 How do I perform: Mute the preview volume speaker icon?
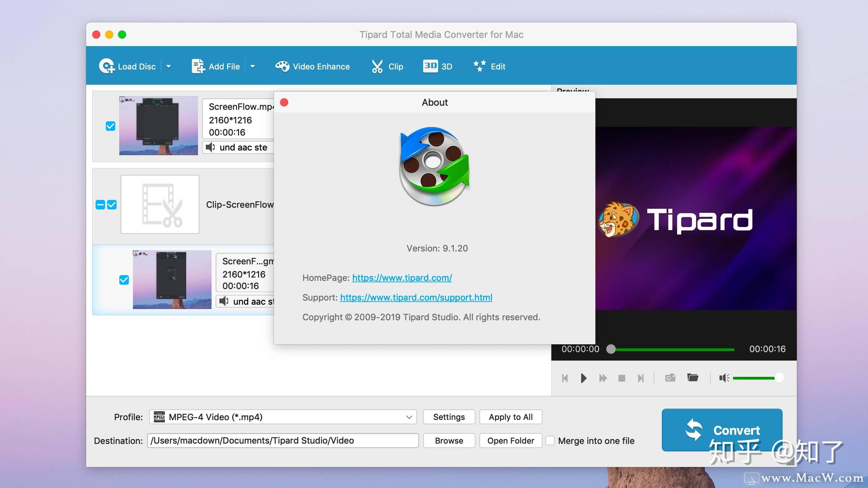click(x=724, y=378)
